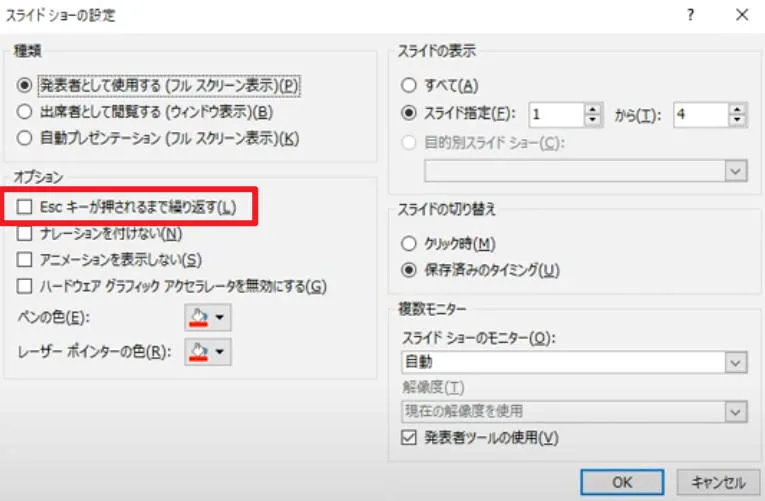This screenshot has height=501, width=765.
Task: Open dialog help with question mark
Action: pos(690,15)
